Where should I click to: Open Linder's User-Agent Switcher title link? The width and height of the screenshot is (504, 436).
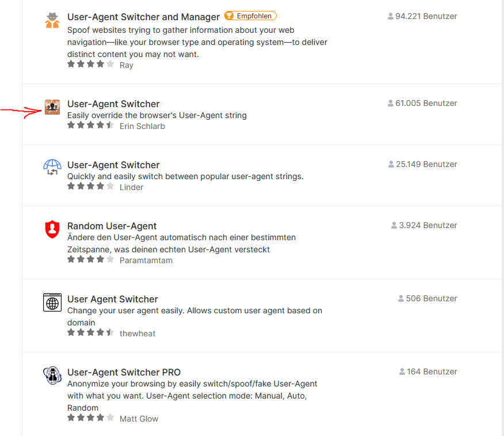pos(113,165)
